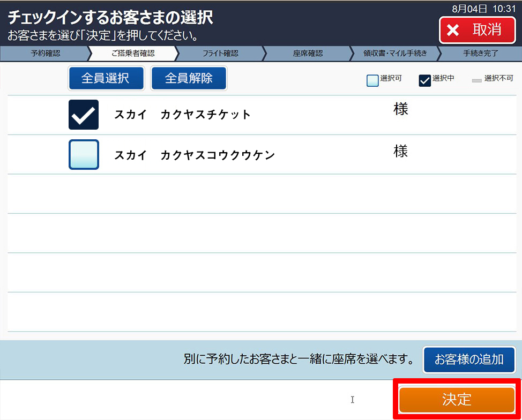522x420 pixels.
Task: Select the ご搭乗者確認 step tab
Action: coord(132,54)
